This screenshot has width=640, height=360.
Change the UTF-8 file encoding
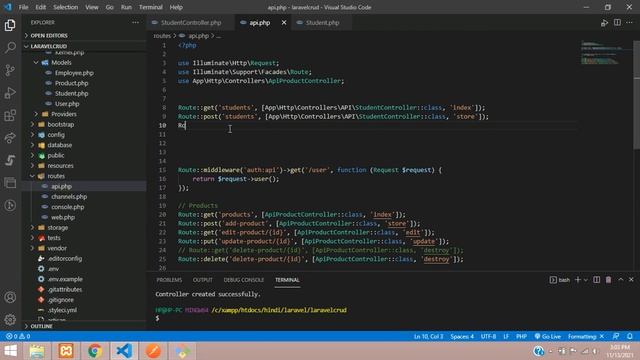tap(488, 336)
